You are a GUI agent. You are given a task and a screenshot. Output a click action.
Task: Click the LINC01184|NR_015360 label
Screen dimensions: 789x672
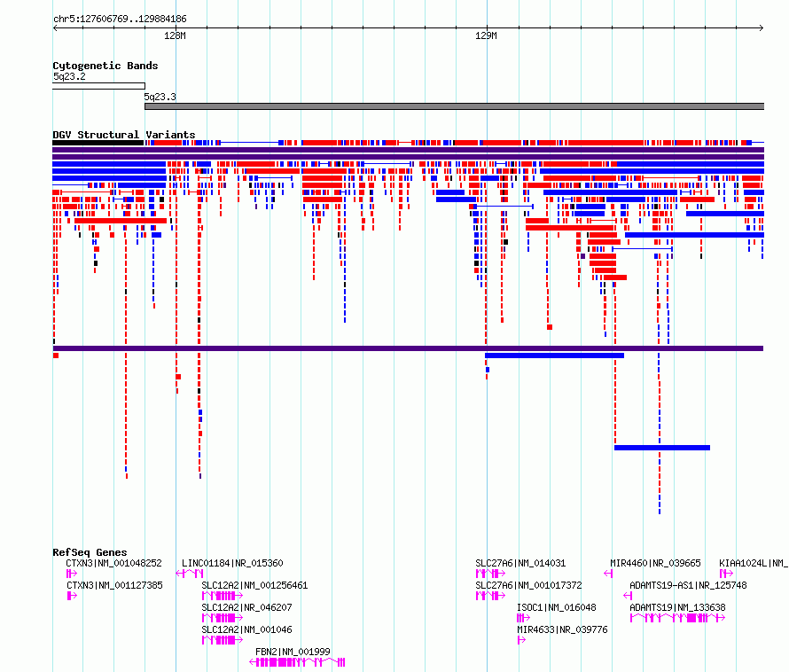point(232,563)
